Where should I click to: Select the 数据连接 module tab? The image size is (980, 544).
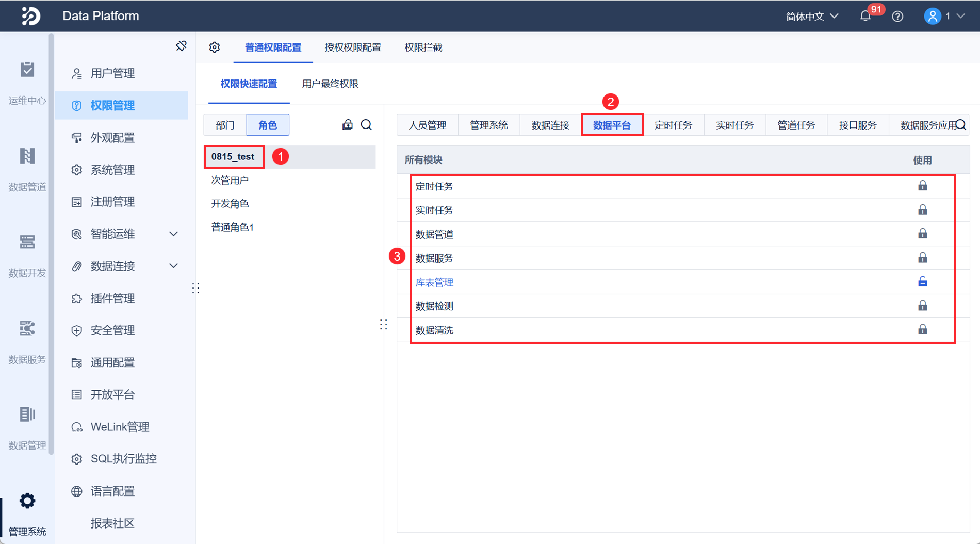click(550, 125)
